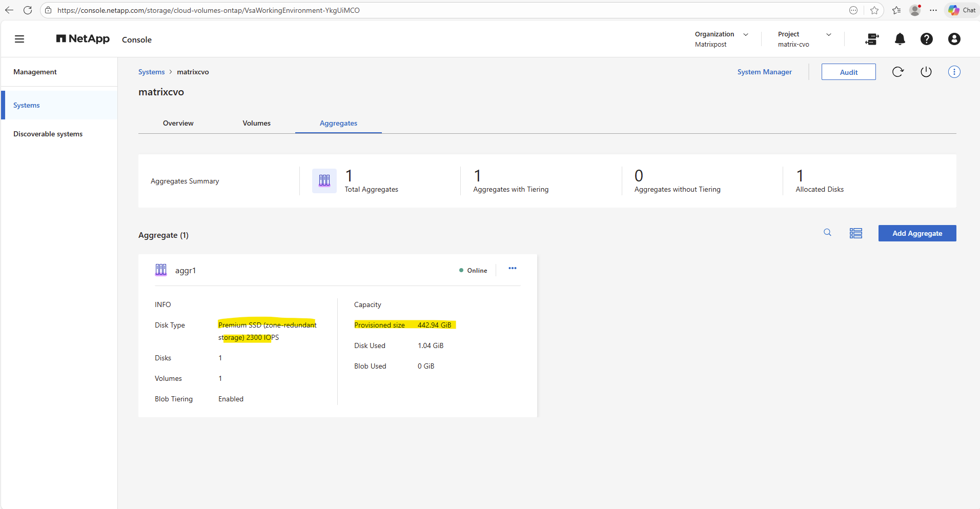Select Discoverable systems in sidebar

(48, 134)
